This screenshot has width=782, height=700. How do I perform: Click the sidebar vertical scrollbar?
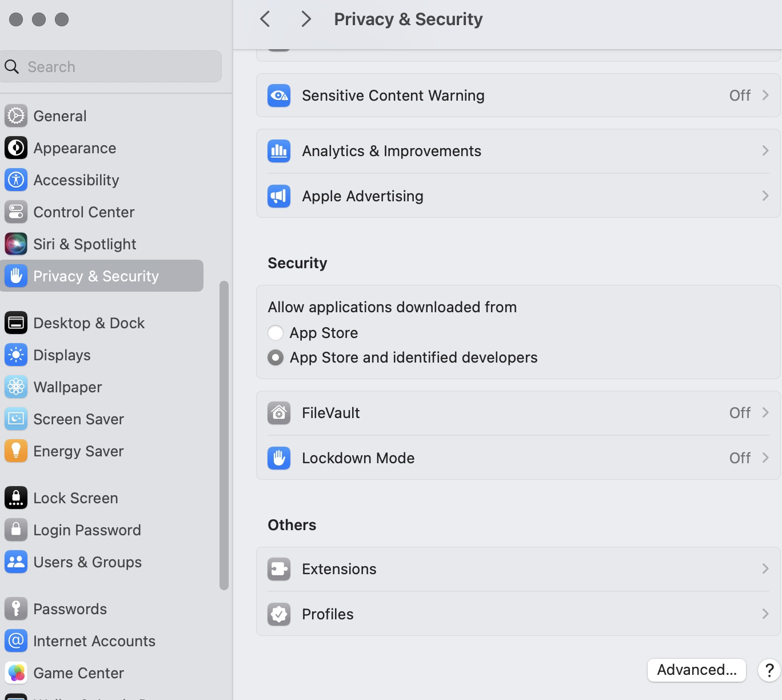tap(224, 435)
